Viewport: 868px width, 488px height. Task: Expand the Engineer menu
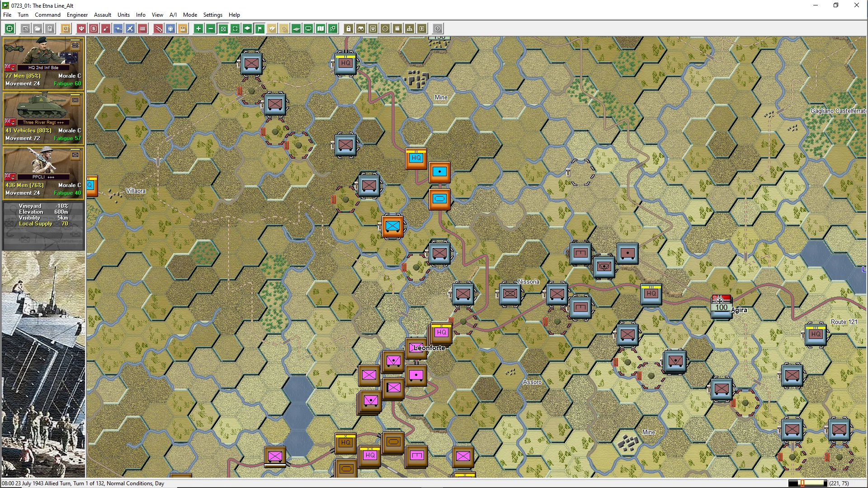click(77, 15)
